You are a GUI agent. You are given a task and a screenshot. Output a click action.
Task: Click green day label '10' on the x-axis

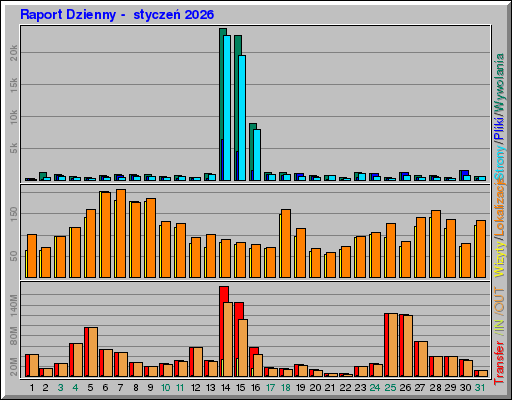tap(165, 388)
